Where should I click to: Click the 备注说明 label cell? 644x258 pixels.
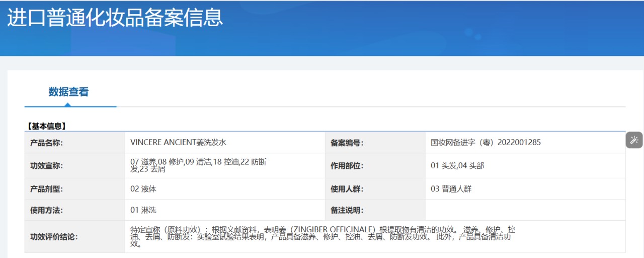375,210
